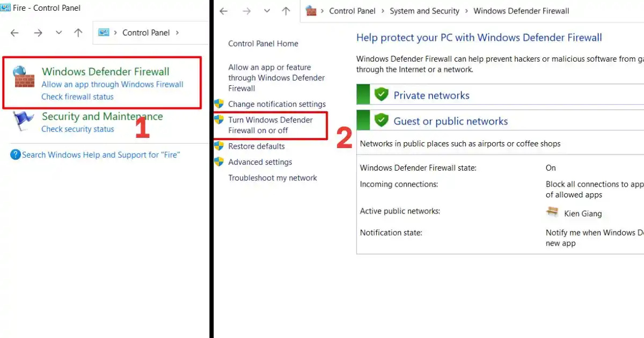Open Search Windows Help and Support for "Fire"
The height and width of the screenshot is (338, 644).
(101, 155)
